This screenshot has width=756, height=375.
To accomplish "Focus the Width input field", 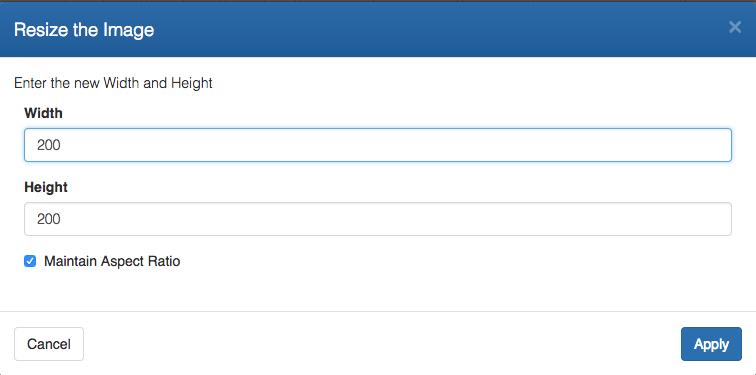I will coord(378,145).
